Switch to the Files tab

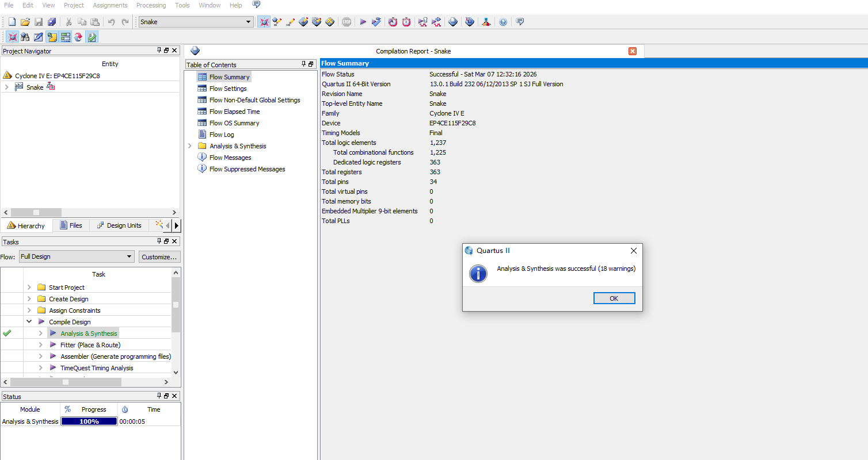(x=71, y=225)
